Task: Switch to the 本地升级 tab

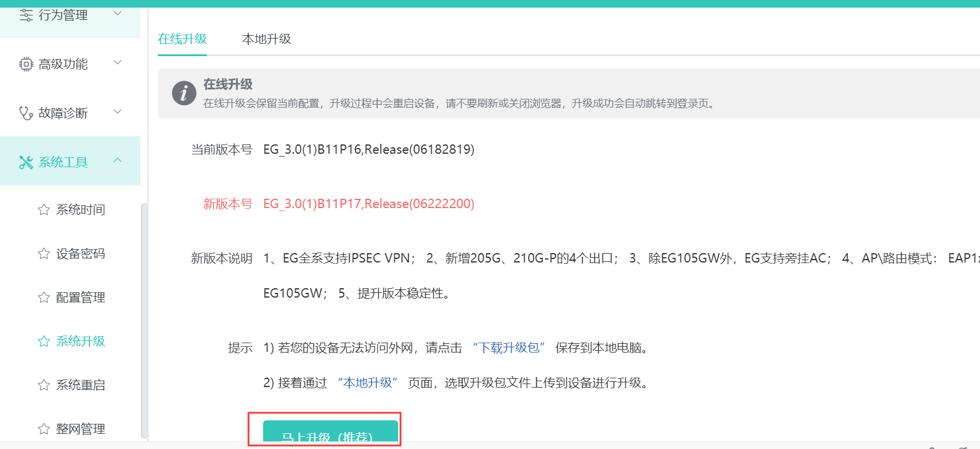Action: point(266,39)
